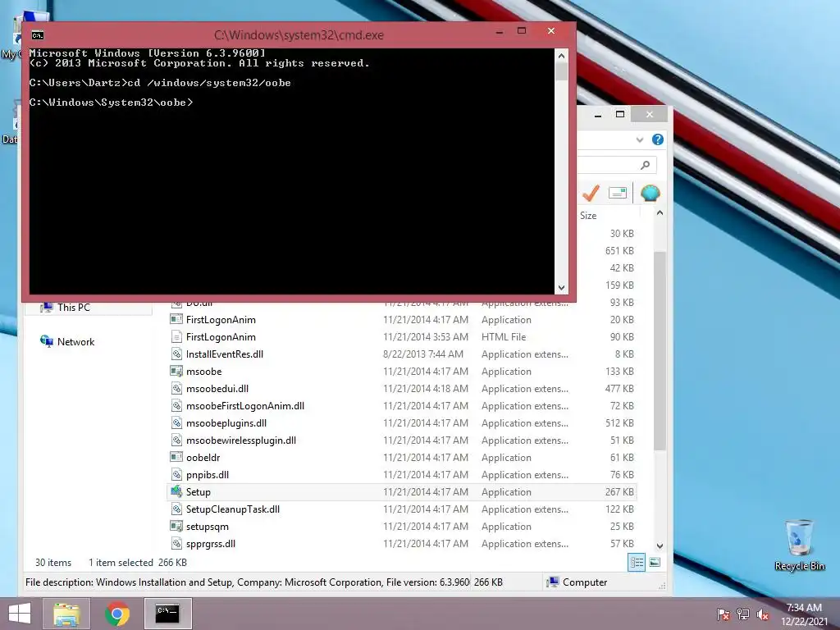
Task: Expand the ribbon with the chevron arrow
Action: pyautogui.click(x=639, y=139)
